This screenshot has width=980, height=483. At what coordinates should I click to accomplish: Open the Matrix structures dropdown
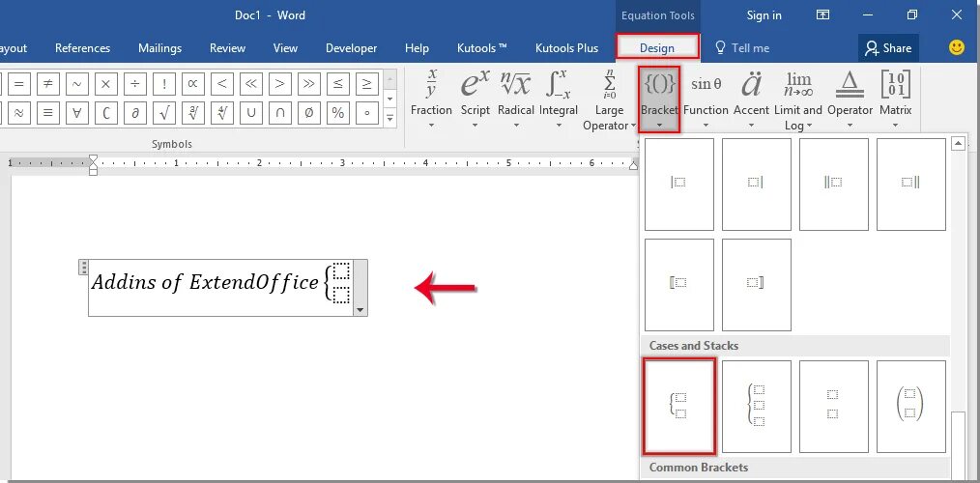(896, 99)
